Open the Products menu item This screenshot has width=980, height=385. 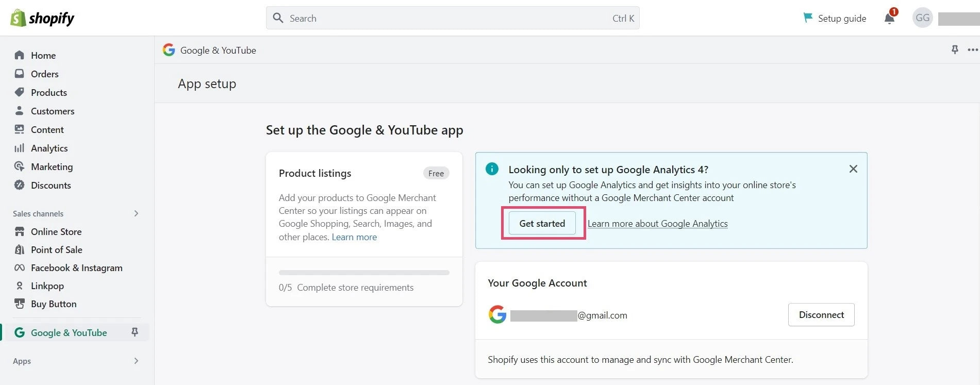pos(49,92)
